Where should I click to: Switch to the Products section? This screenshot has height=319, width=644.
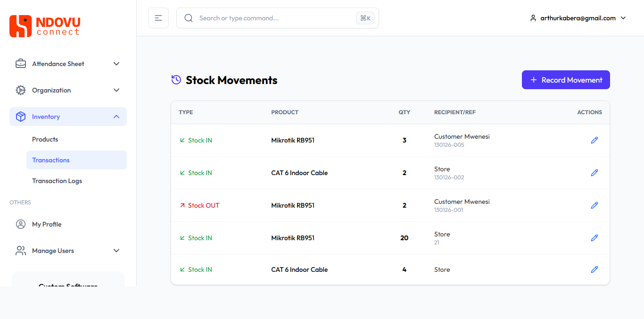(45, 139)
